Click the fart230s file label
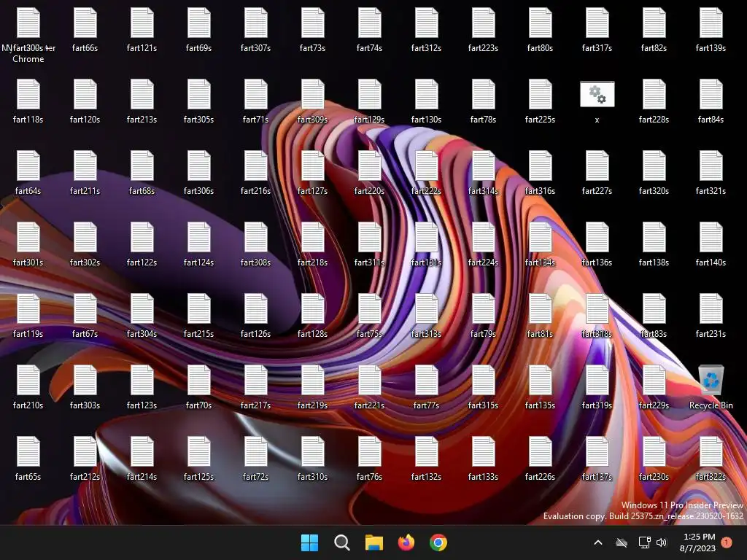The height and width of the screenshot is (560, 747). pyautogui.click(x=654, y=477)
